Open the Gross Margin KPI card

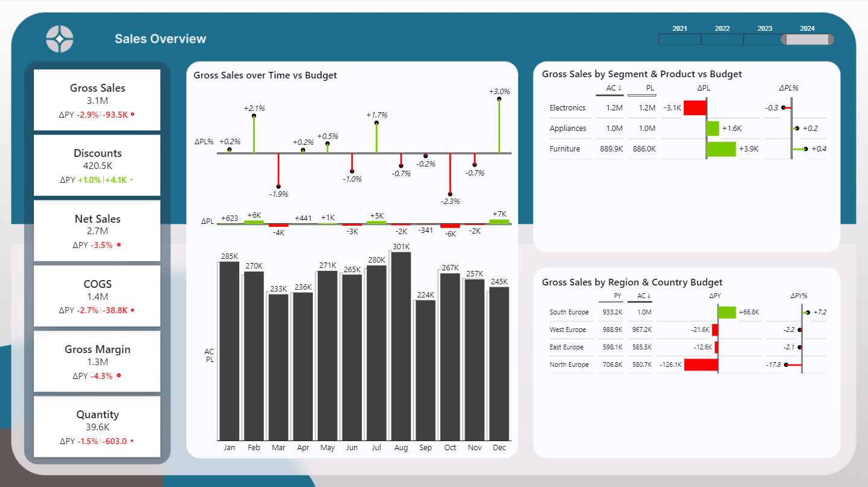97,361
